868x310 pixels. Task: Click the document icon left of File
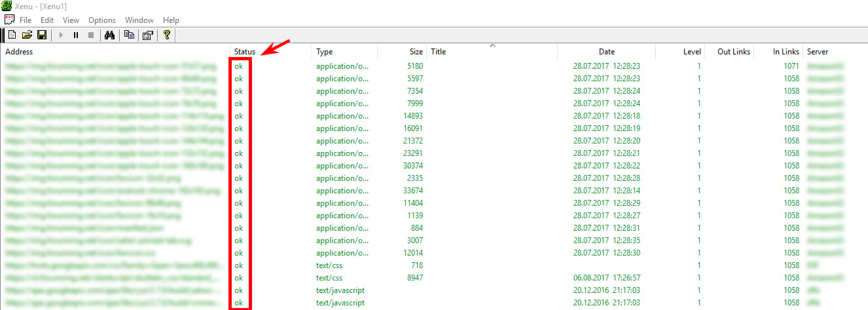(x=9, y=20)
